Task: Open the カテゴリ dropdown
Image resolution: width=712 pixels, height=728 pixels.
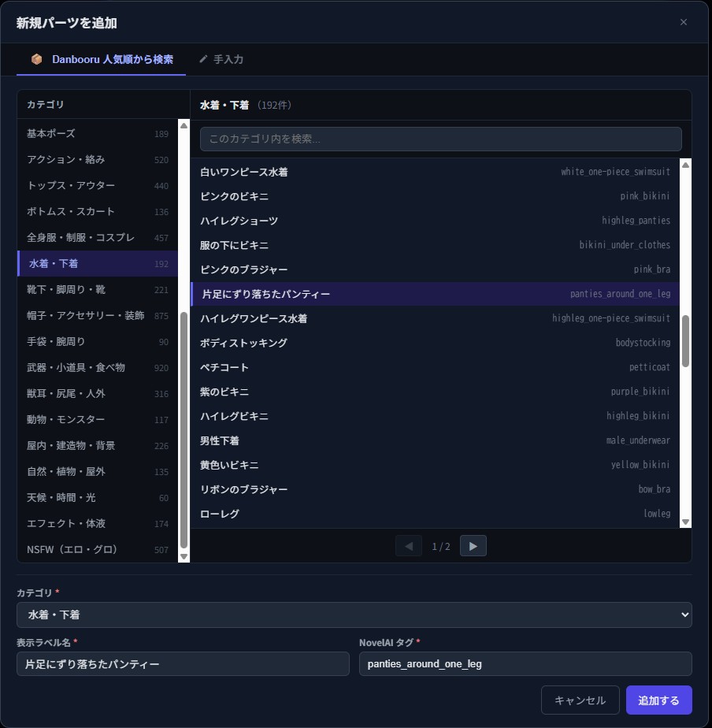Action: 354,615
